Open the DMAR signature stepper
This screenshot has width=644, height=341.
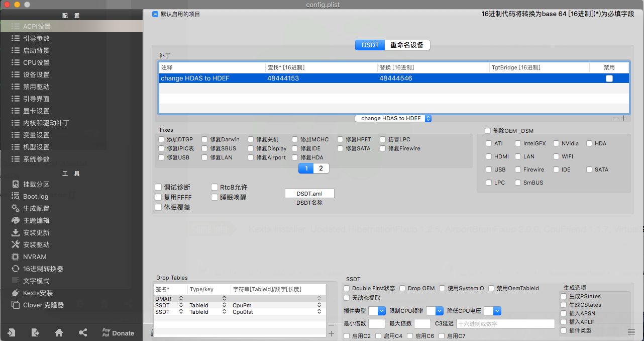tap(181, 299)
